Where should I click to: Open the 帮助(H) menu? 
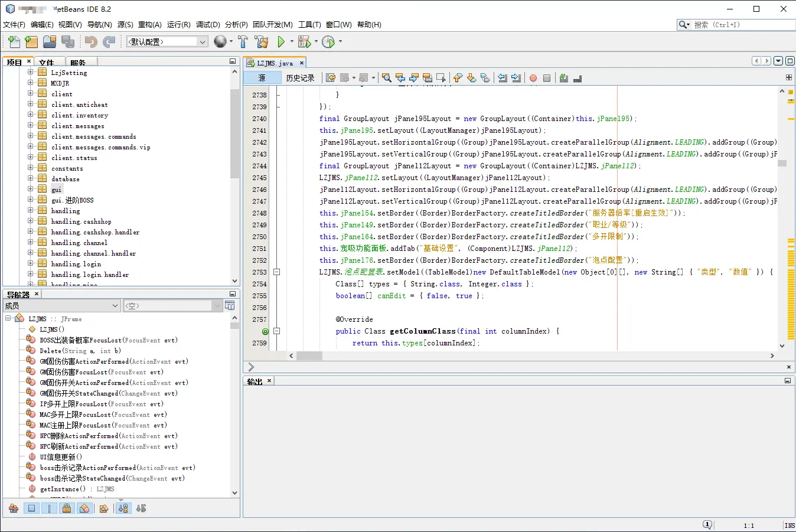pos(369,25)
